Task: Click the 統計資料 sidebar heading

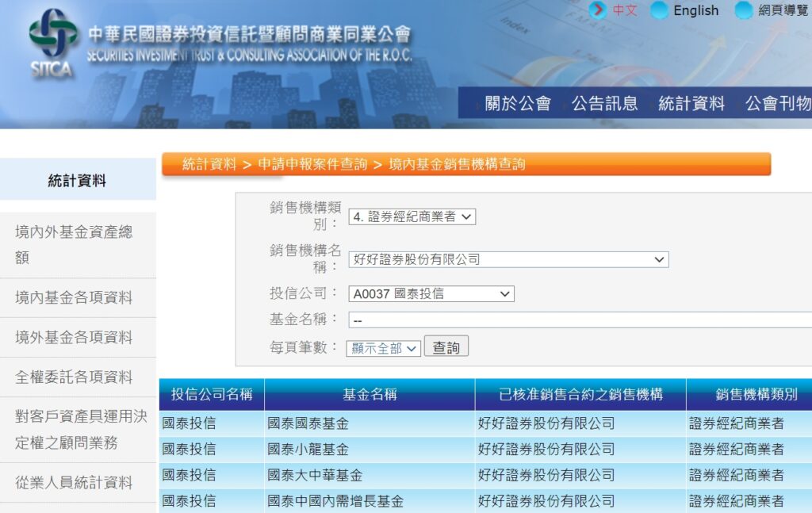Action: [x=78, y=181]
